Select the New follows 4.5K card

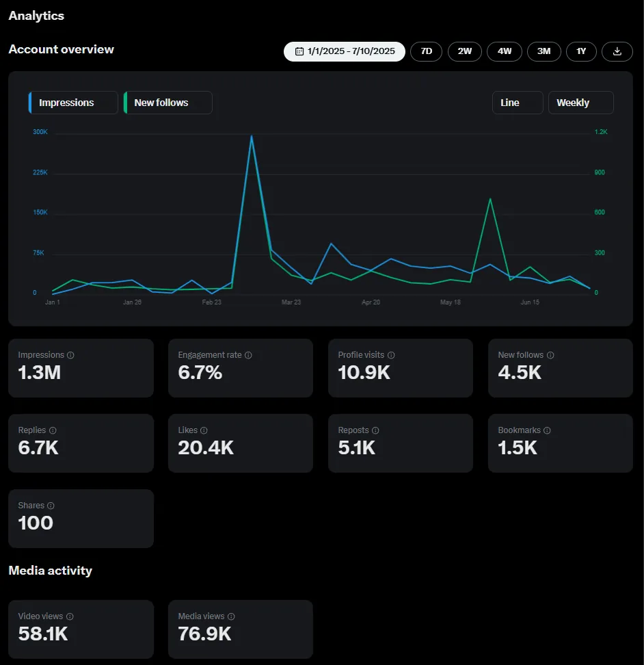pos(561,367)
